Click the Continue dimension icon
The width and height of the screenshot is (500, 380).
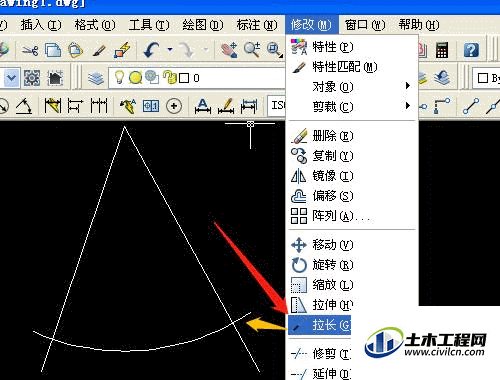pos(99,106)
